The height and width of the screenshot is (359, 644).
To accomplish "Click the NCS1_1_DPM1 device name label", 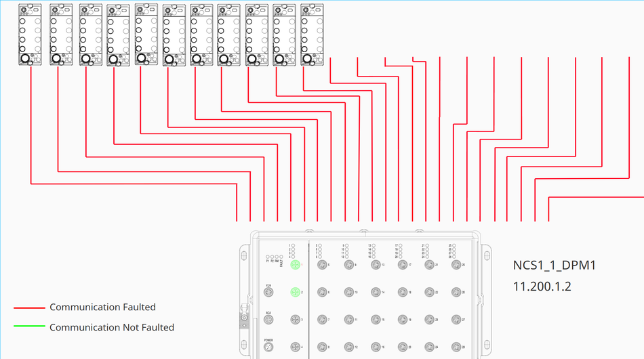I will [554, 266].
